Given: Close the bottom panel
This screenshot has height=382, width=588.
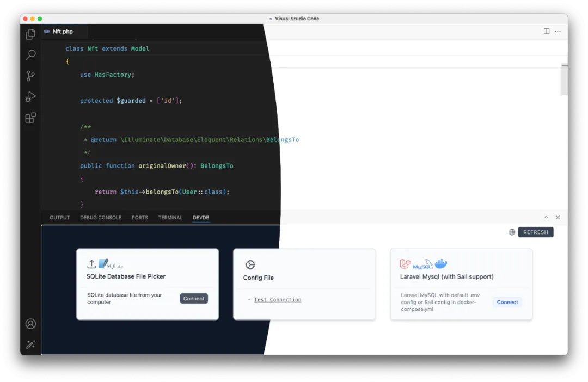Looking at the screenshot, I should [558, 218].
